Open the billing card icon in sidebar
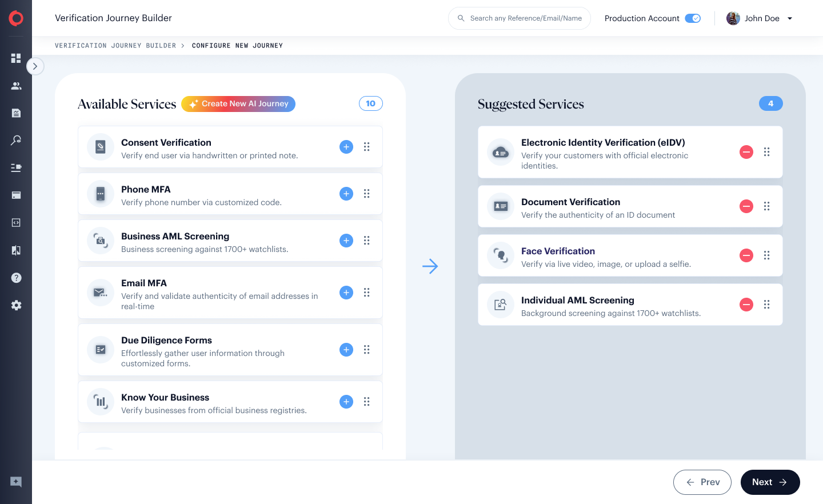Screen dimensions: 823x504 tap(16, 195)
